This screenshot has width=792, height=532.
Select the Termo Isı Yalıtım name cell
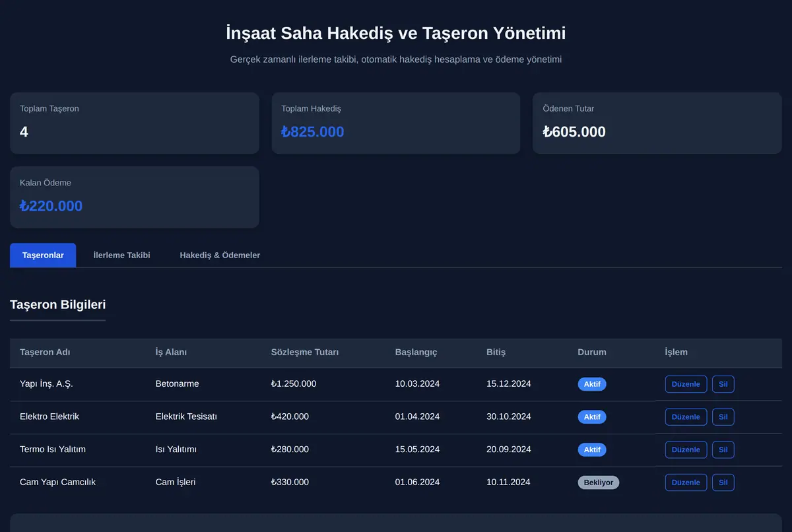(x=53, y=449)
